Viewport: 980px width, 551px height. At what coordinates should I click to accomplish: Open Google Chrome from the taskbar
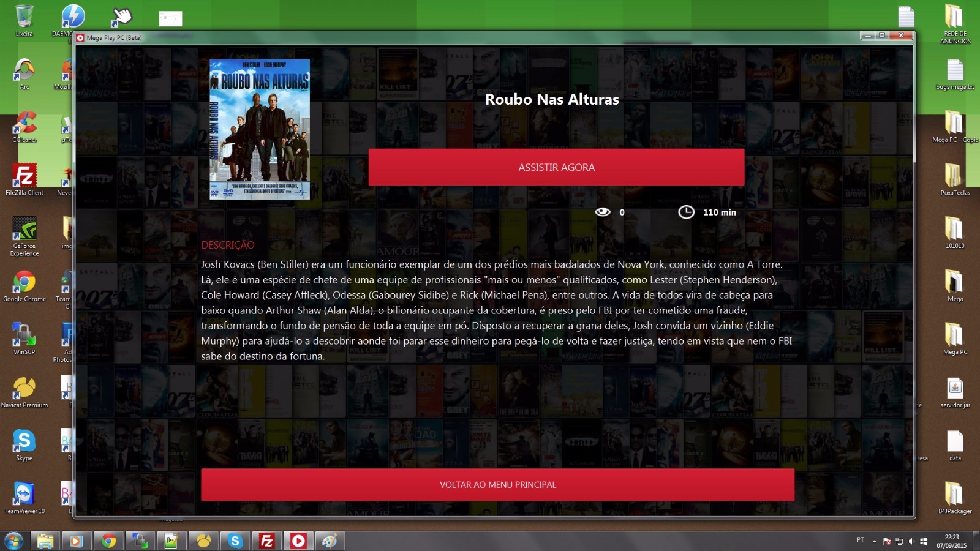coord(108,541)
